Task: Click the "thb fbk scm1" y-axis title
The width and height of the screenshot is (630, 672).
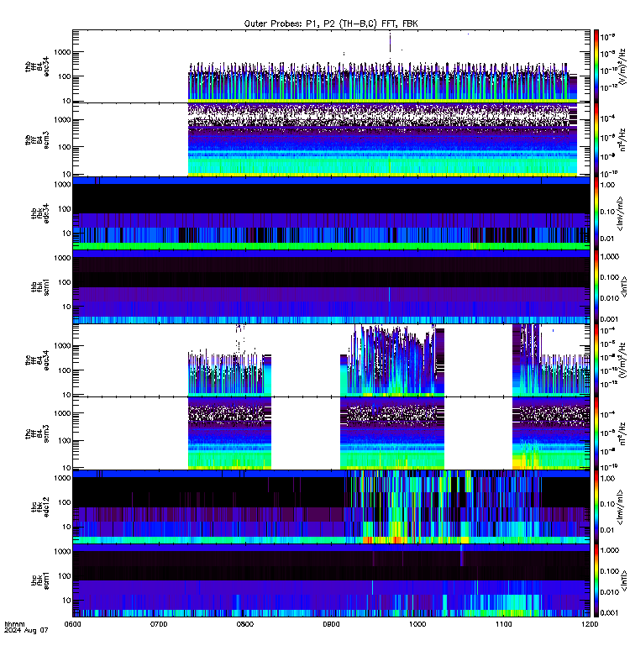Action: coord(40,286)
